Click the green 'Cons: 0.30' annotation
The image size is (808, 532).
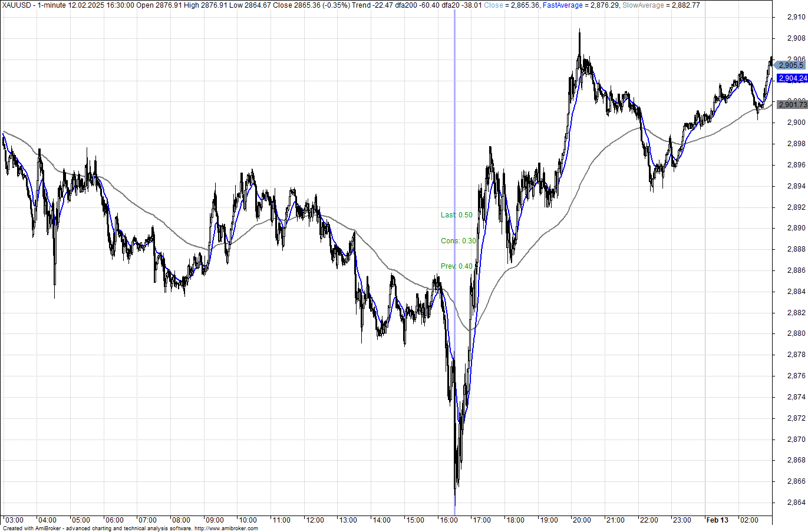click(x=459, y=241)
